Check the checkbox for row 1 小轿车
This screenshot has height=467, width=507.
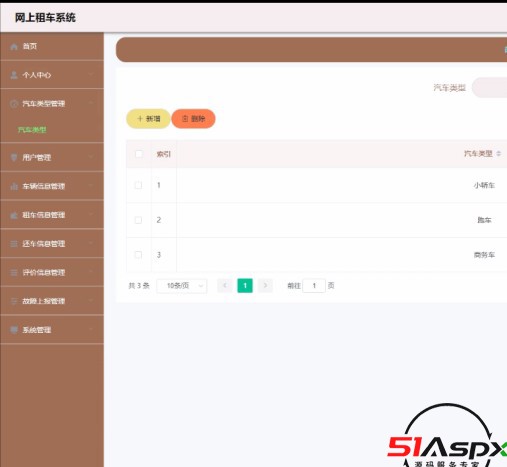click(138, 185)
